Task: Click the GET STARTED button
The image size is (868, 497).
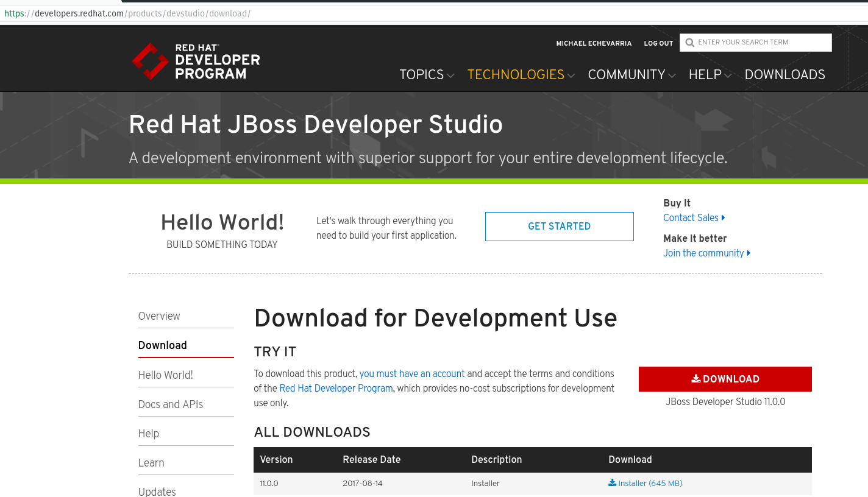Action: [559, 226]
